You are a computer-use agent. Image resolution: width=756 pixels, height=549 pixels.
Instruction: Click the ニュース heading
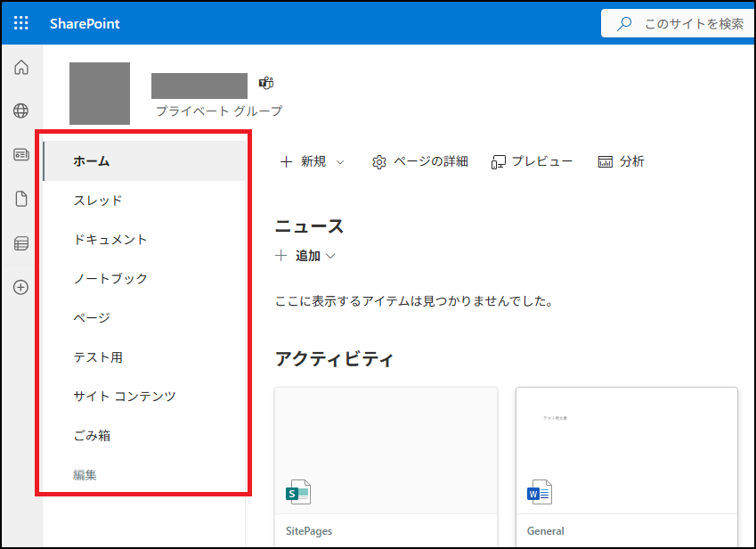pos(309,226)
